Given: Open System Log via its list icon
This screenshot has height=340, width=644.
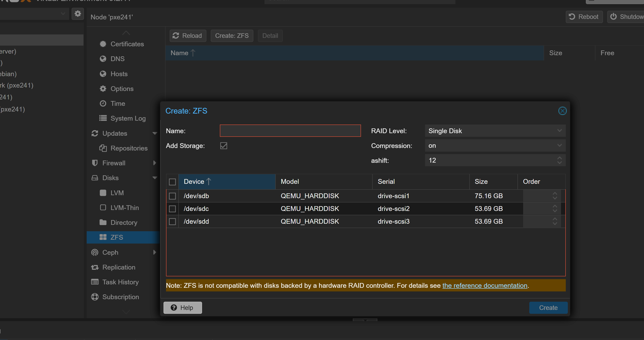Looking at the screenshot, I should [103, 118].
